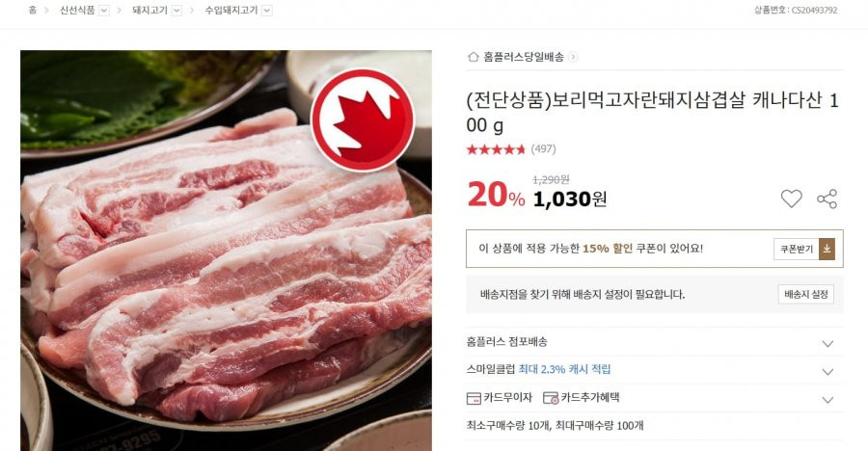
Task: Open the 신선식품 breadcrumb dropdown
Action: click(x=103, y=11)
